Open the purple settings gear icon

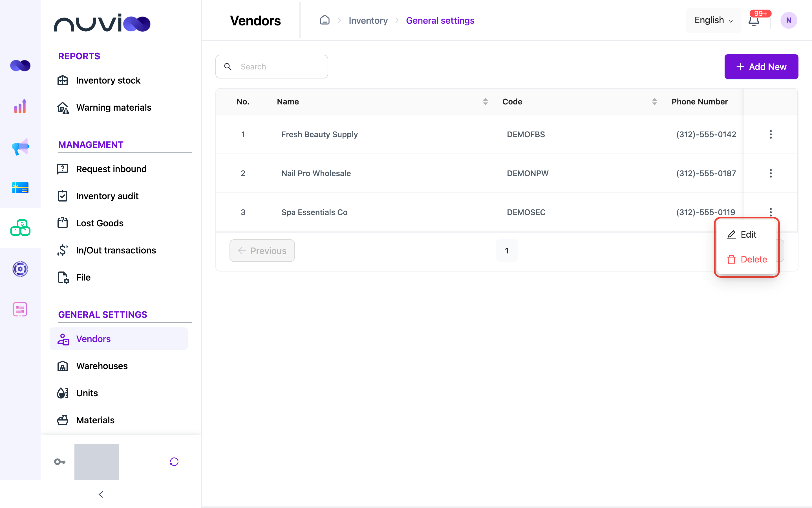[20, 269]
